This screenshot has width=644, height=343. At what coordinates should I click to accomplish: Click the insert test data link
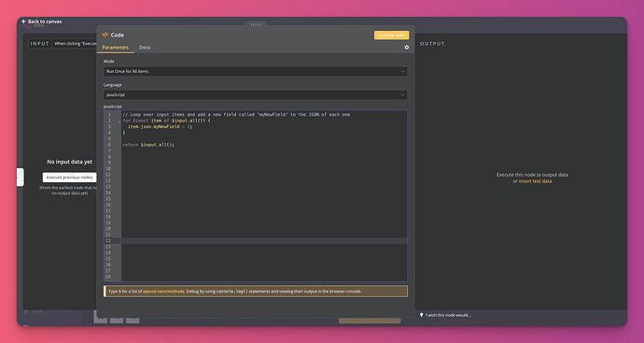pos(535,181)
